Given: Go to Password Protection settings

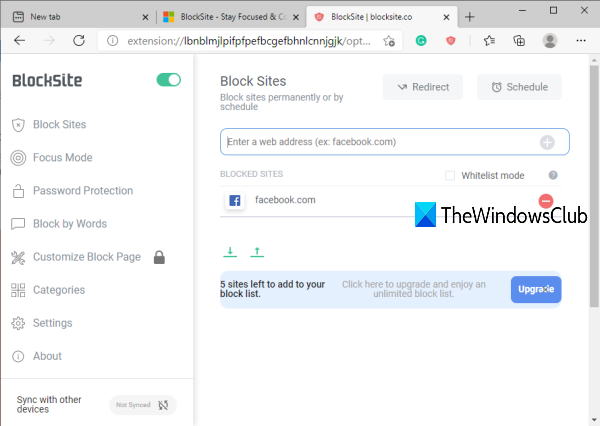Looking at the screenshot, I should [82, 191].
